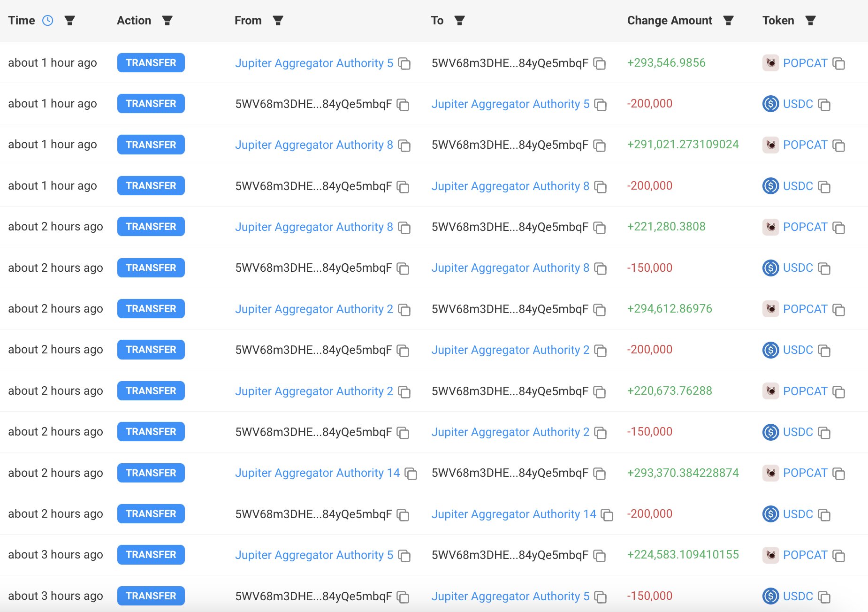The image size is (868, 612).
Task: Open the To column filter
Action: 459,21
